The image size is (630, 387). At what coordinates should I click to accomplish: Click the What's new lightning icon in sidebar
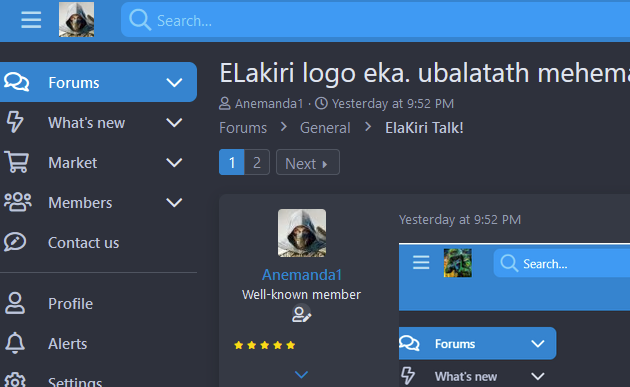(15, 122)
